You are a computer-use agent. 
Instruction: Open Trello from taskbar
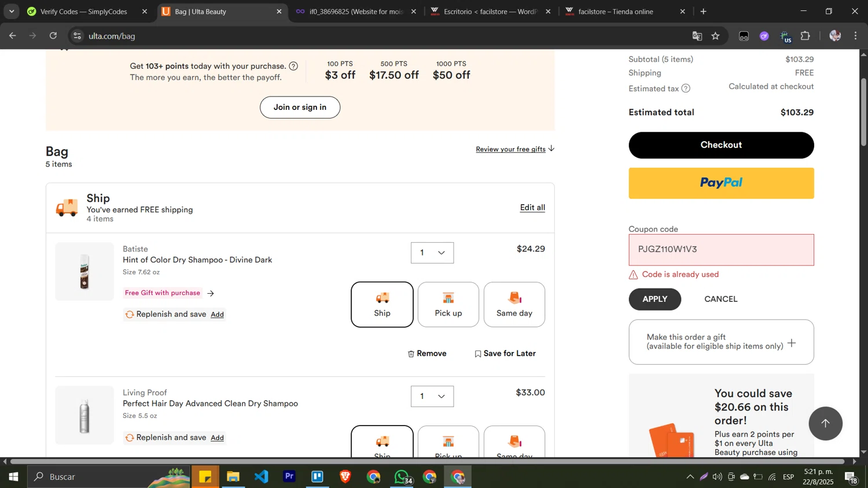(x=318, y=477)
